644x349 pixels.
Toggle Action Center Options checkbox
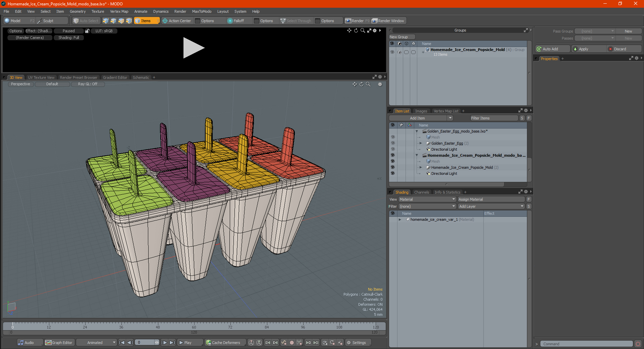point(198,21)
